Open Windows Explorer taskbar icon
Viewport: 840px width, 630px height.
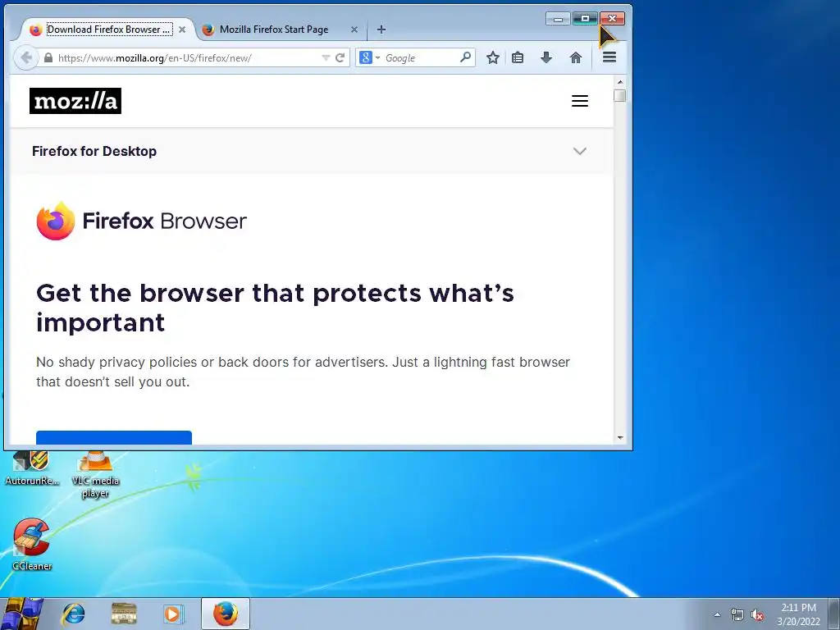click(x=124, y=614)
